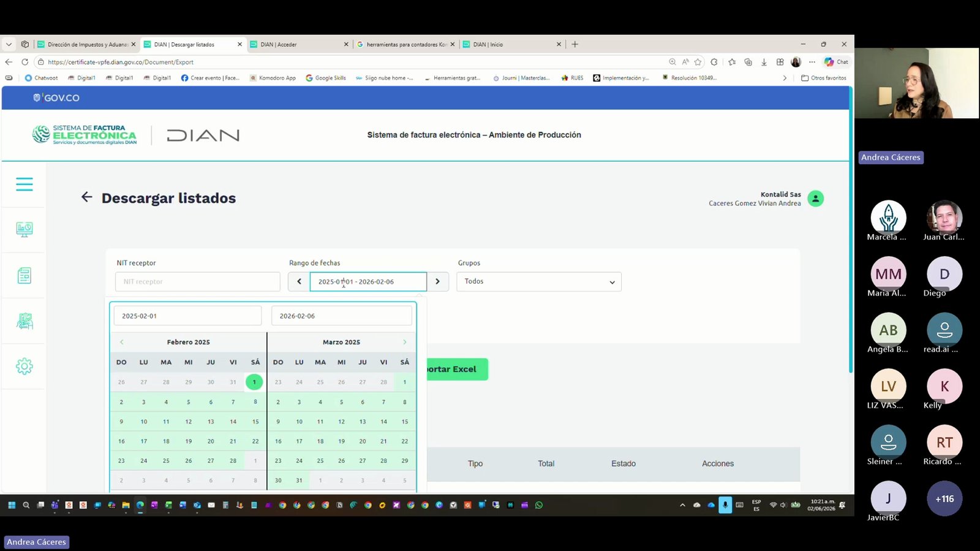Screen dimensions: 980x551
Task: Open Copilot Chat in browser toolbar
Action: click(x=836, y=62)
